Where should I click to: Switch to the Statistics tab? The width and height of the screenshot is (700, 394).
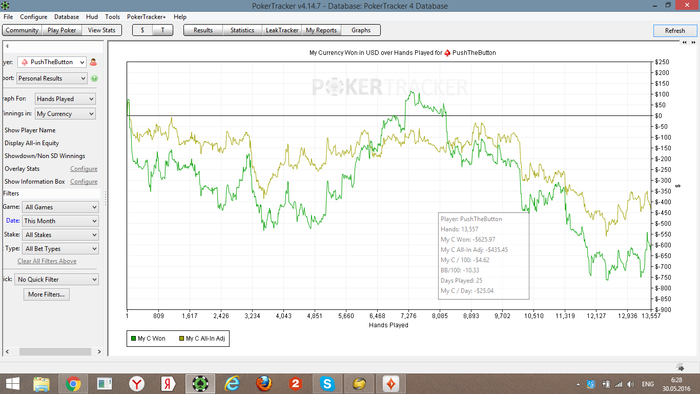242,30
